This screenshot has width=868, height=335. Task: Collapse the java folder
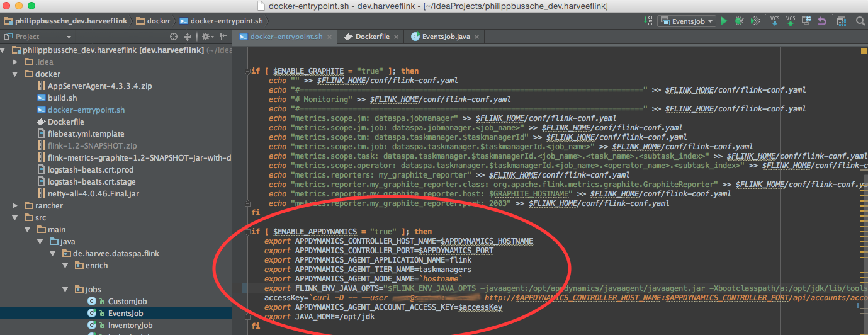coord(41,241)
